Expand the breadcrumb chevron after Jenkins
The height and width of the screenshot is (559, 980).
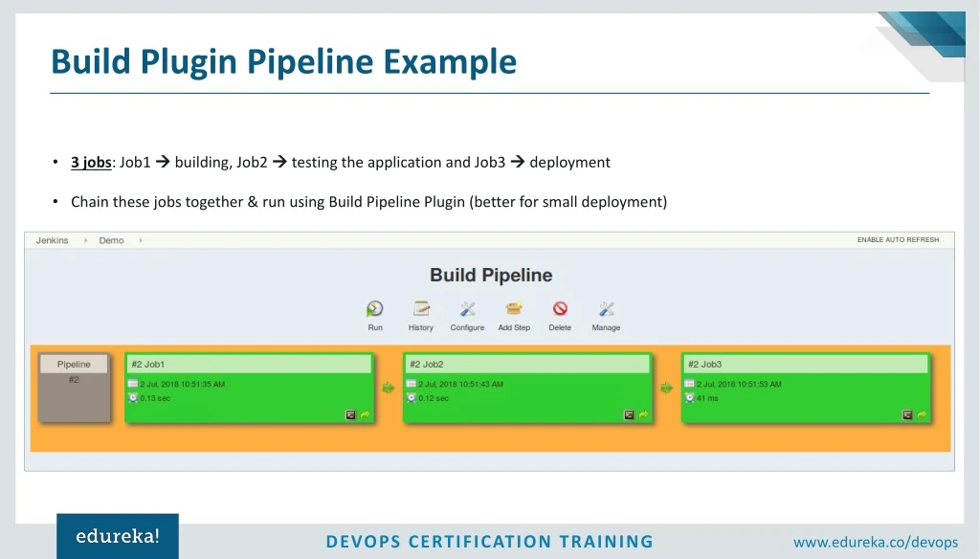click(x=84, y=240)
